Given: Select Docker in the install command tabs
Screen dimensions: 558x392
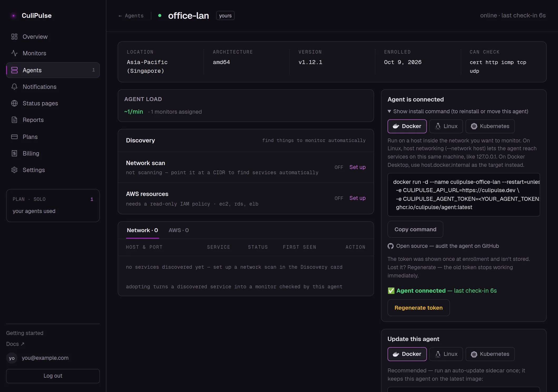Looking at the screenshot, I should click(x=407, y=126).
